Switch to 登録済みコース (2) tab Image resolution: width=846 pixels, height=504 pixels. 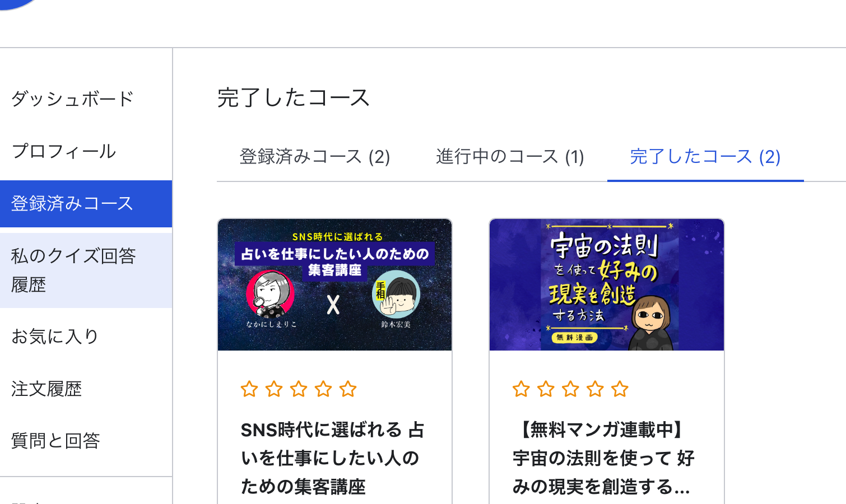pos(315,157)
